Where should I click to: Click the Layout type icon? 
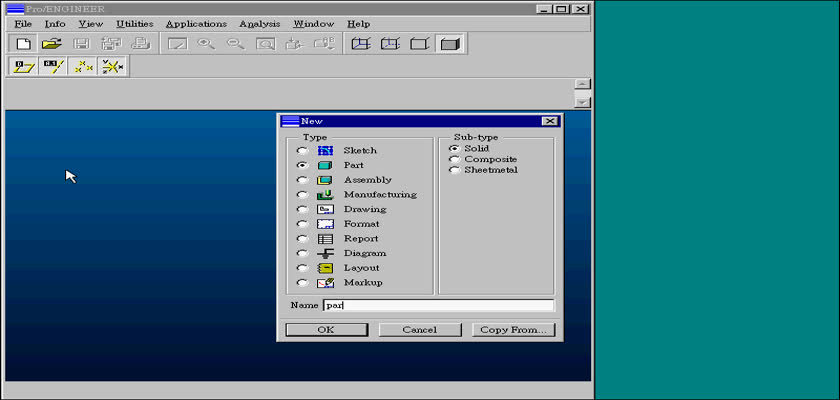coord(325,268)
